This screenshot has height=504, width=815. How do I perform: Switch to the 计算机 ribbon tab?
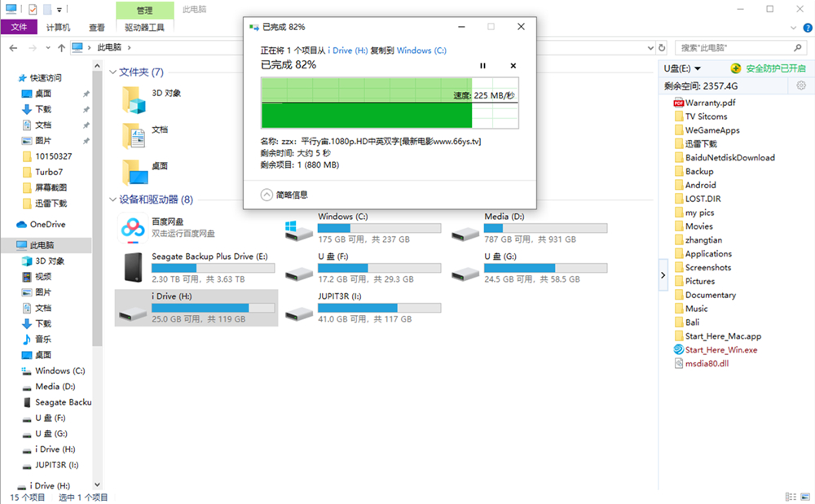pyautogui.click(x=58, y=27)
